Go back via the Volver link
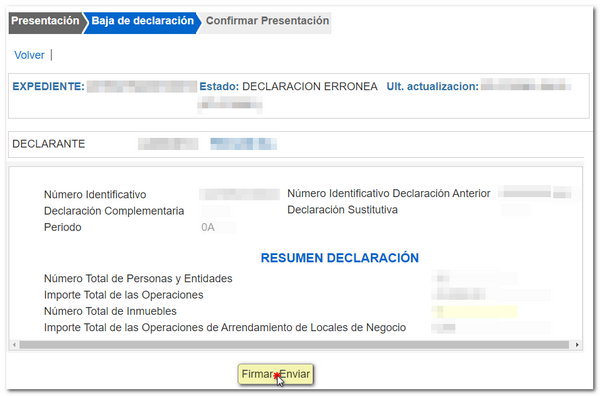 pos(29,55)
